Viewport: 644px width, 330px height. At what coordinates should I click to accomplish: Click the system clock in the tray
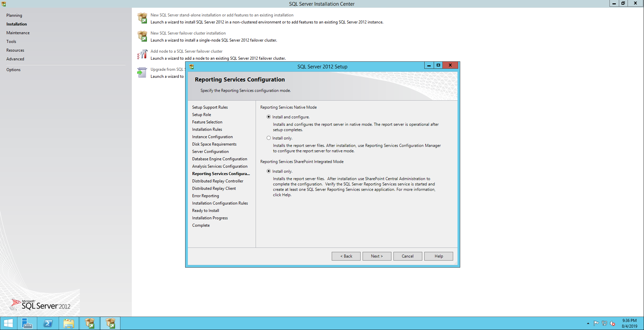click(629, 323)
